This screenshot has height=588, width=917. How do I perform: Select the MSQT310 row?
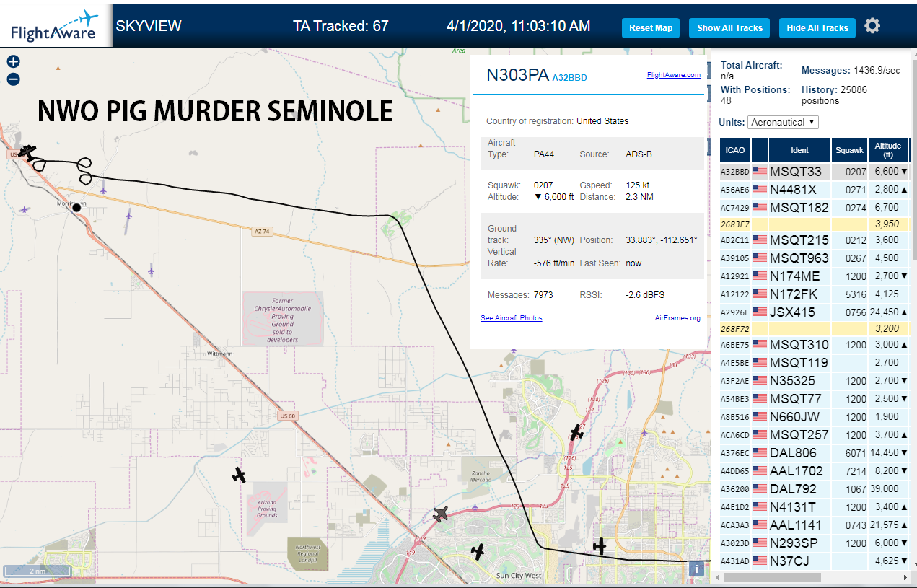[815, 345]
